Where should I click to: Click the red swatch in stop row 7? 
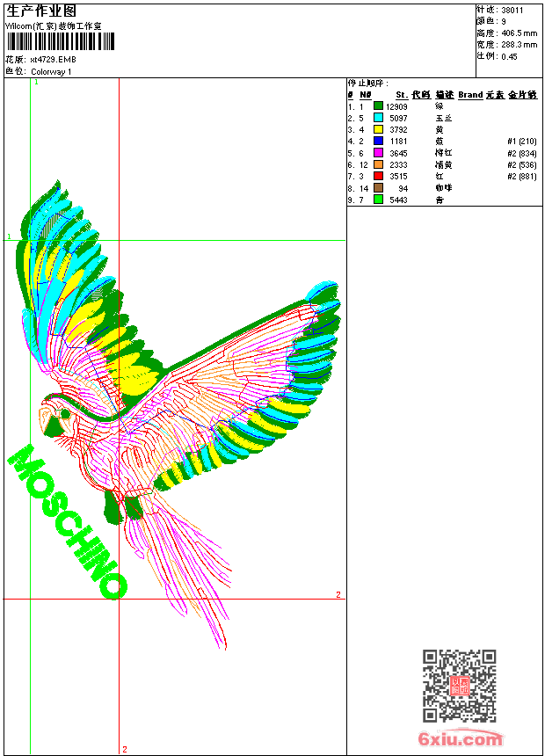pos(378,176)
